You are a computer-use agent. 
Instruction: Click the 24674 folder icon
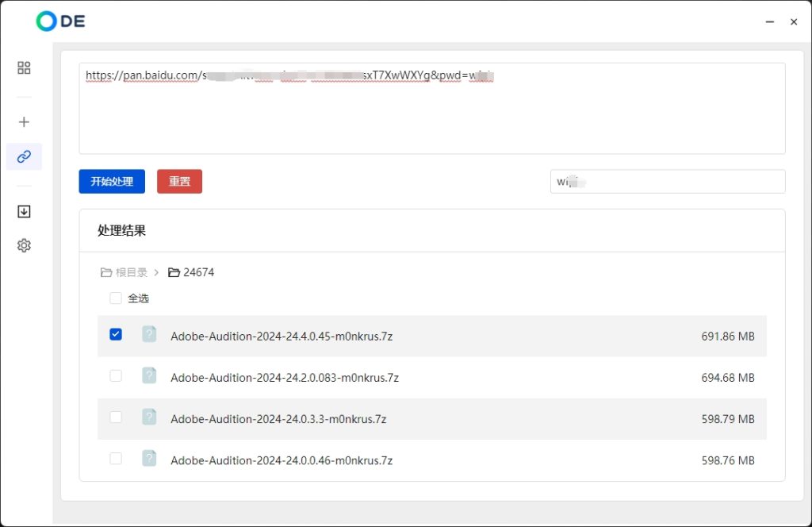coord(174,272)
